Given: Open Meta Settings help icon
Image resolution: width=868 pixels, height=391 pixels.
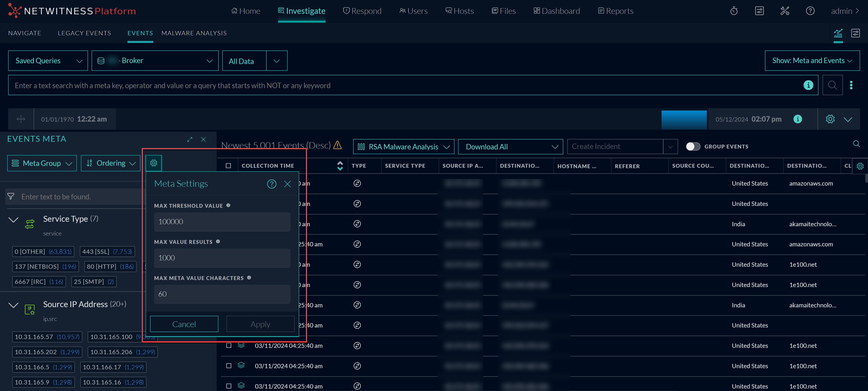Looking at the screenshot, I should (x=272, y=184).
